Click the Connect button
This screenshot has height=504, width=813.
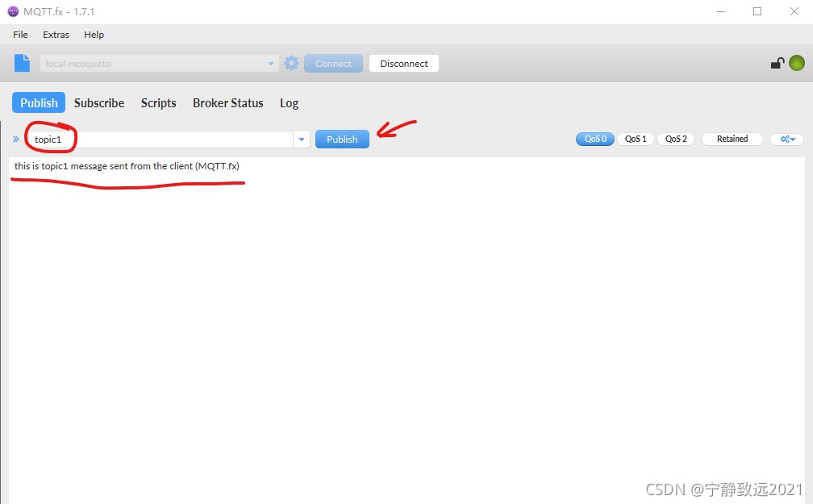point(333,63)
